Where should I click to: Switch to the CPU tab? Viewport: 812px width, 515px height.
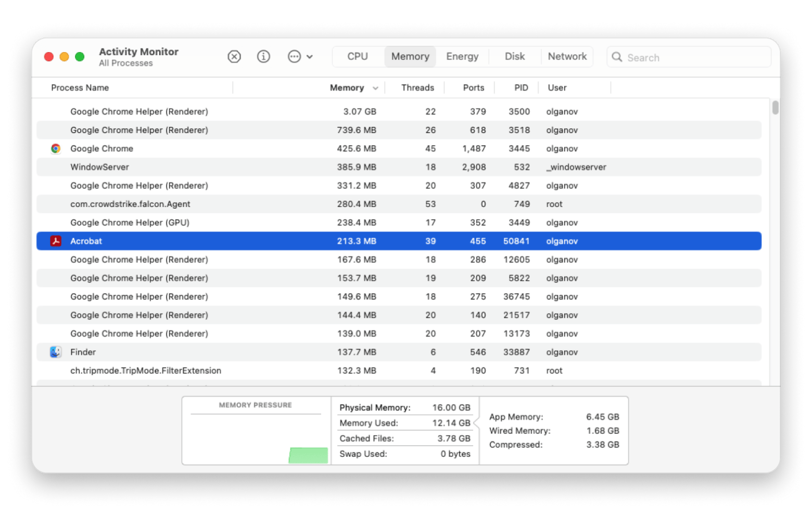pyautogui.click(x=358, y=57)
